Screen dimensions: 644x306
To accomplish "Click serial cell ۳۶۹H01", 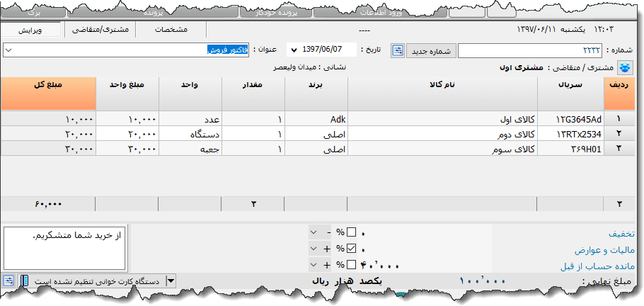I will (570, 149).
